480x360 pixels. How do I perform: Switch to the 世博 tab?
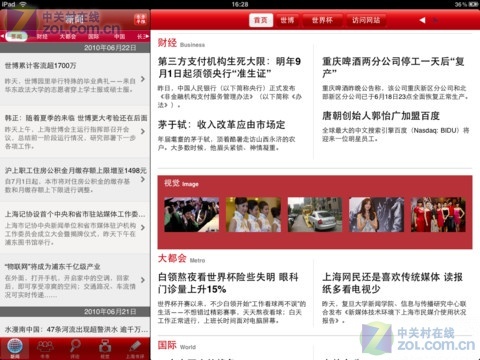point(287,20)
